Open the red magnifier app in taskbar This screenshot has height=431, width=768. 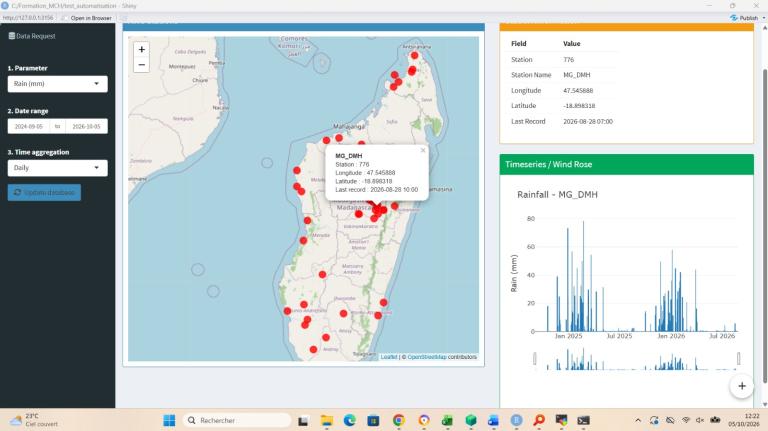coord(539,420)
